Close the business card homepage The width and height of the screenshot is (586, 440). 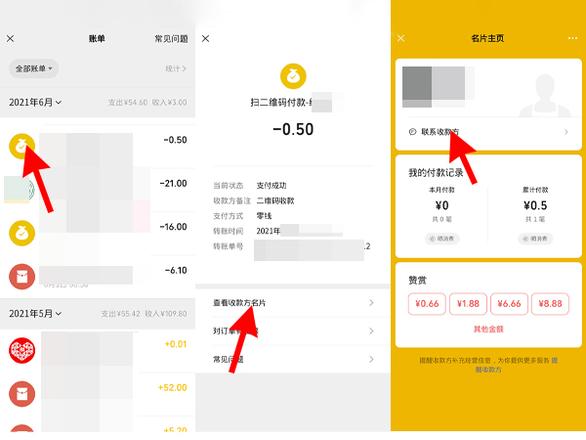401,38
